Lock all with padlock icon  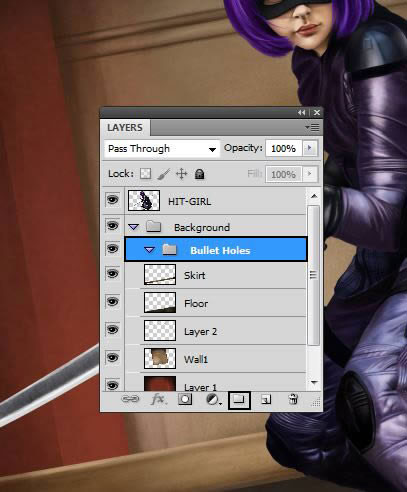199,174
